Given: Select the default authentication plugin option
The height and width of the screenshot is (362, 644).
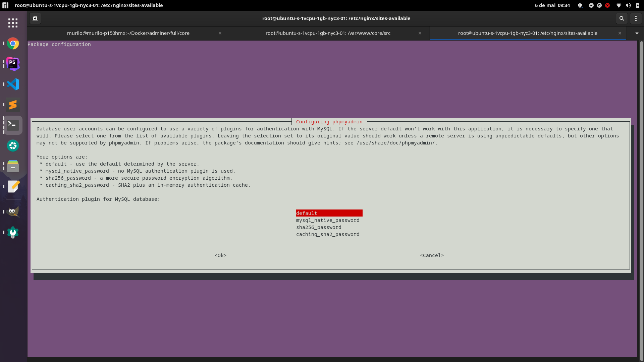Looking at the screenshot, I should [329, 213].
